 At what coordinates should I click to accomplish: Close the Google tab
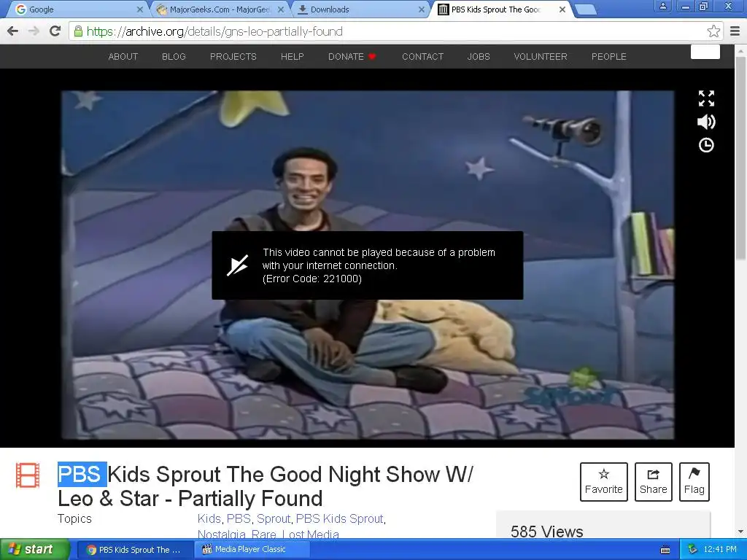(x=139, y=9)
